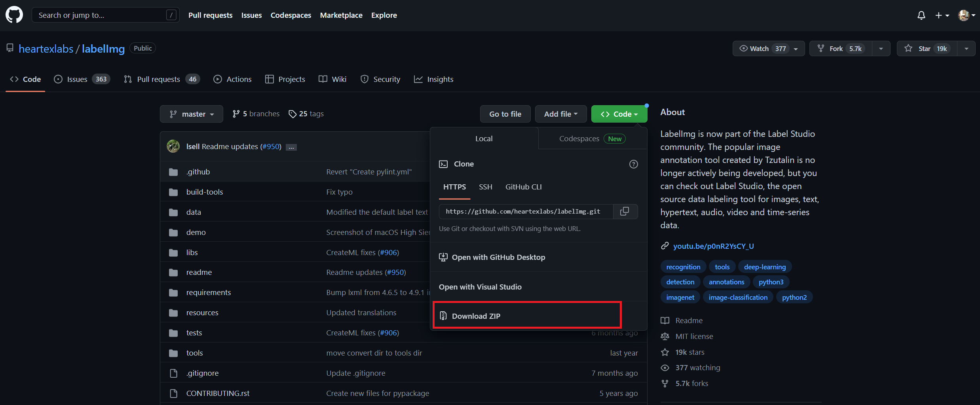980x405 pixels.
Task: Click the deep-learning topic tag
Action: (x=765, y=267)
